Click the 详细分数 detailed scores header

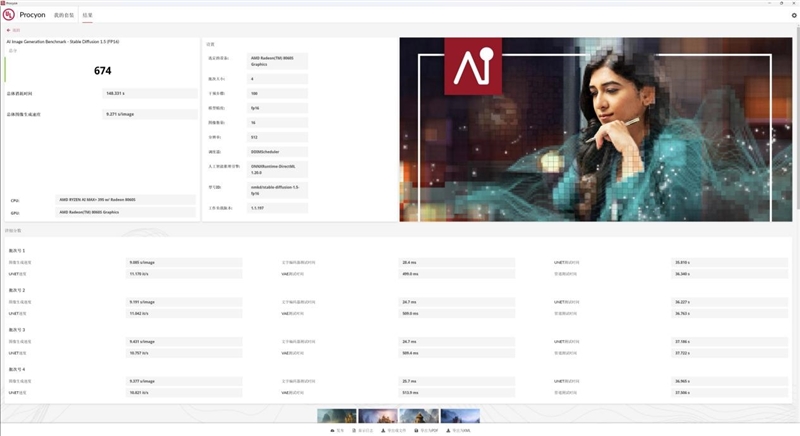pos(15,231)
